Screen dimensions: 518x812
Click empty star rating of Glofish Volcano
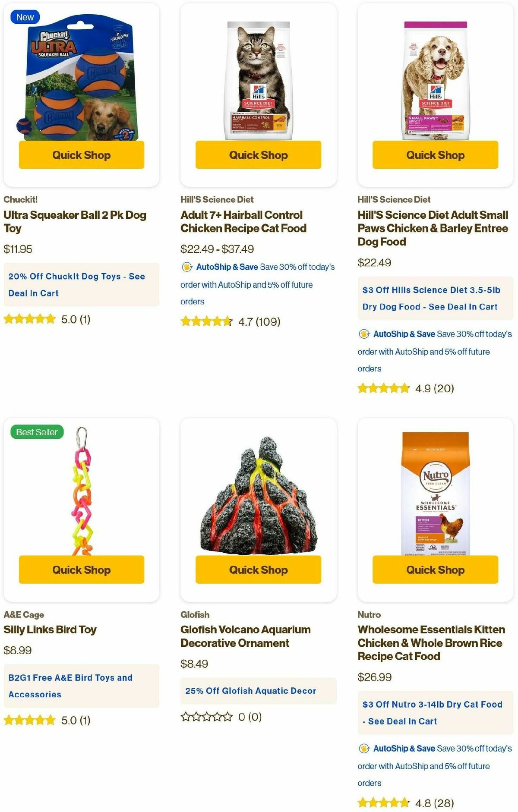[x=207, y=717]
